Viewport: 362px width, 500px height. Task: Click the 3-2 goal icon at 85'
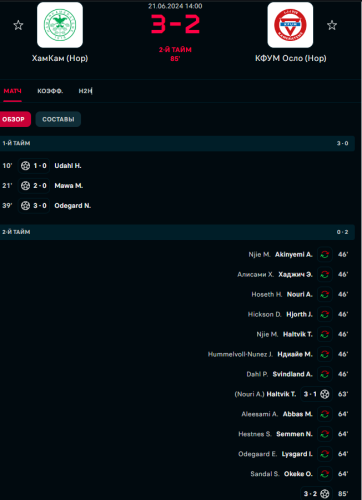point(325,494)
